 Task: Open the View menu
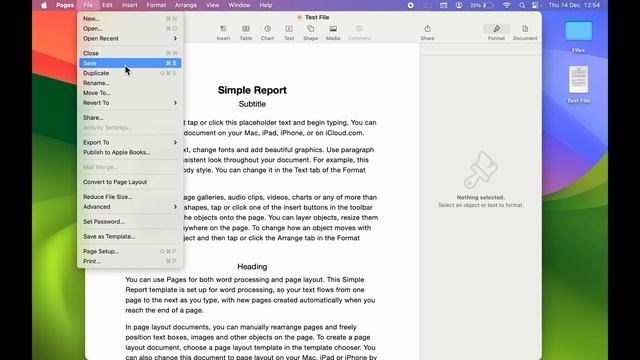click(212, 5)
